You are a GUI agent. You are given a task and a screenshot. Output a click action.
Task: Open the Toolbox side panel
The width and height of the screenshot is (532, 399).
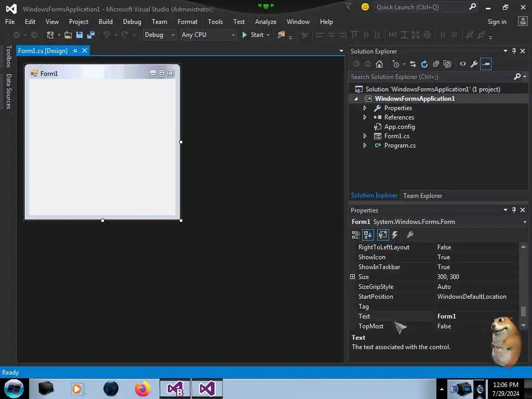[9, 56]
